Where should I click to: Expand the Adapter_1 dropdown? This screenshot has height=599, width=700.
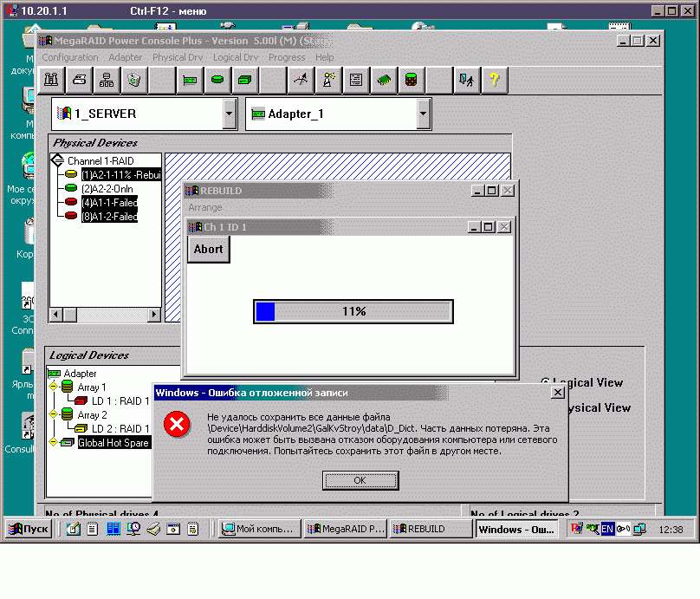click(423, 114)
